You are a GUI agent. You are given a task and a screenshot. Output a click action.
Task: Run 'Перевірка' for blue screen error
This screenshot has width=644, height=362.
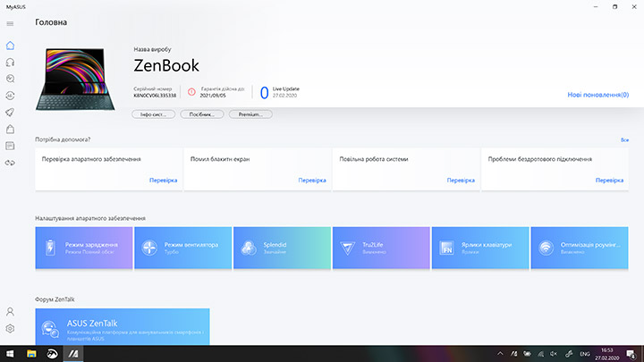click(312, 181)
